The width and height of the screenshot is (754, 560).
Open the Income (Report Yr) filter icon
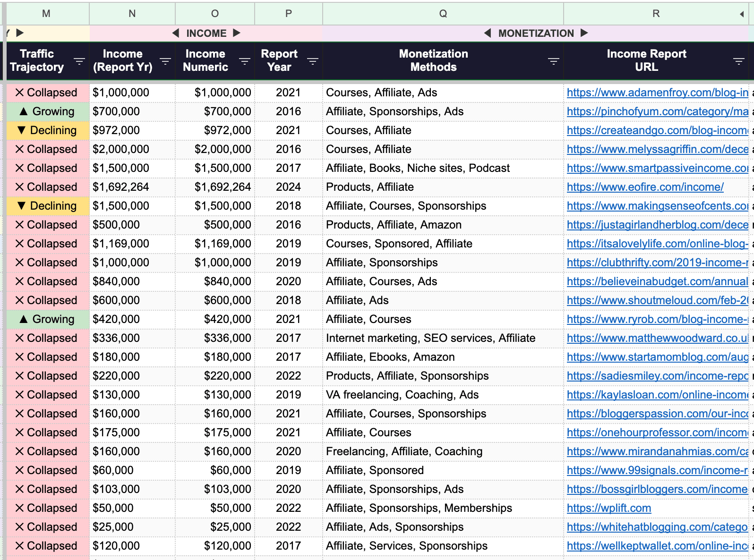[x=165, y=61]
